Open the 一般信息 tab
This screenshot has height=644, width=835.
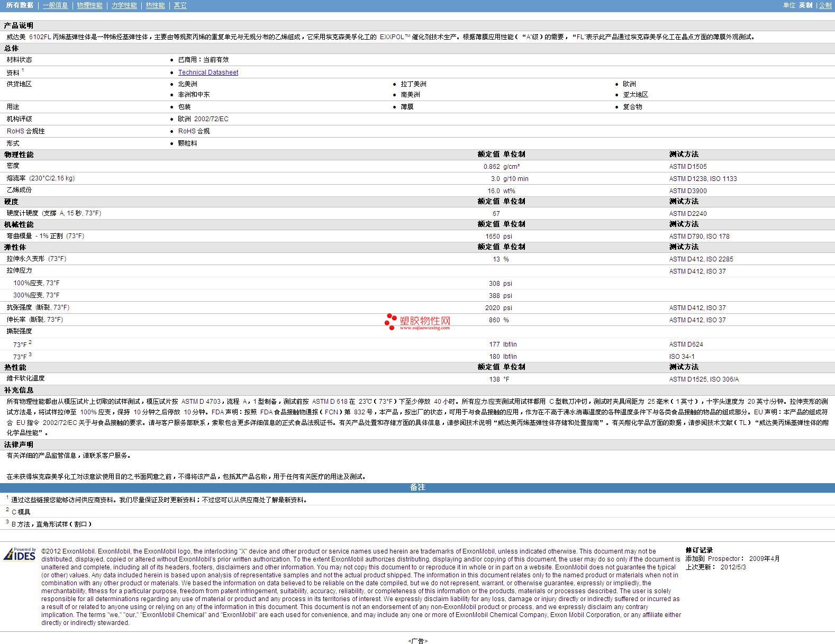point(56,5)
